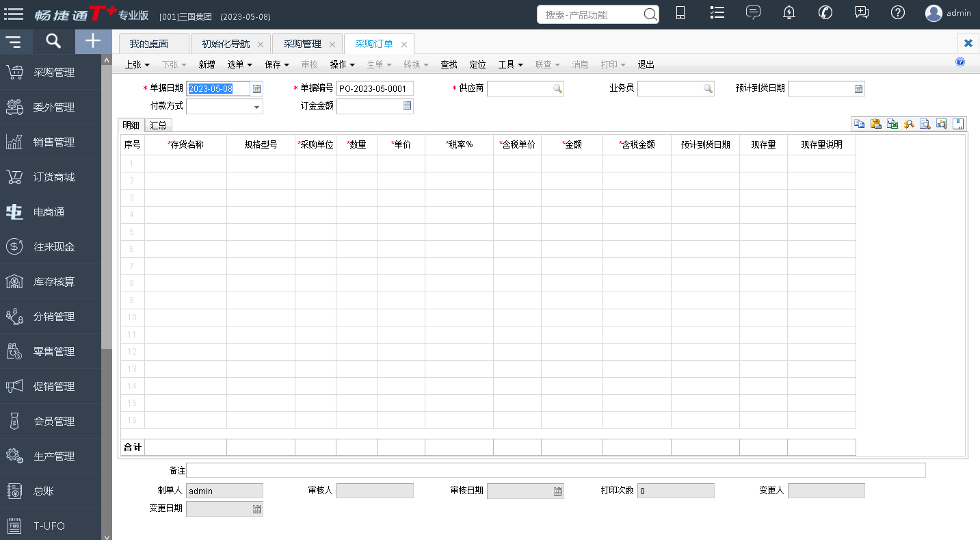Open 往来现金 in the sidebar

tap(51, 247)
